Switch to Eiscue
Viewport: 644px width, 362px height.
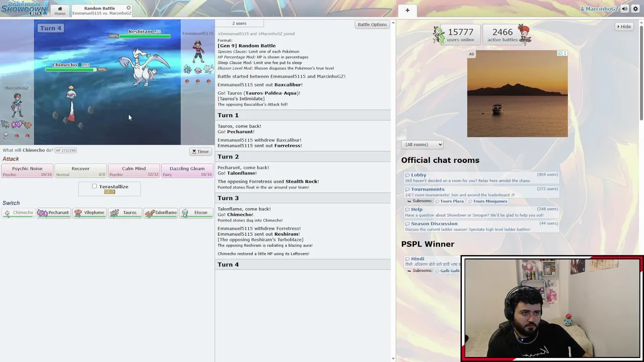(x=196, y=213)
